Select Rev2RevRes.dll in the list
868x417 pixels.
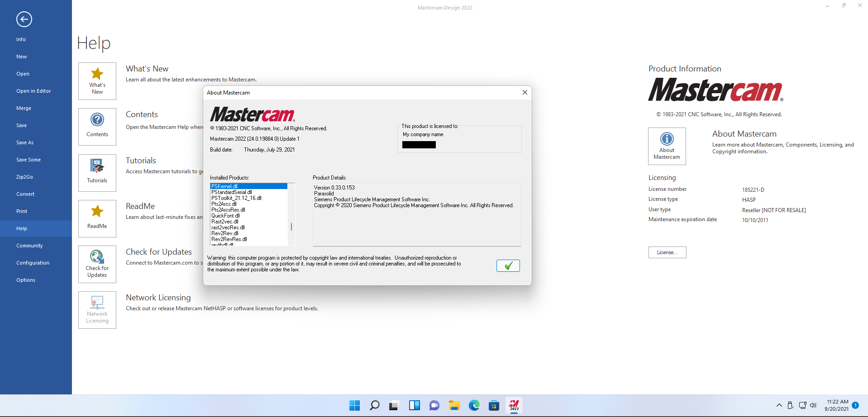(x=249, y=239)
